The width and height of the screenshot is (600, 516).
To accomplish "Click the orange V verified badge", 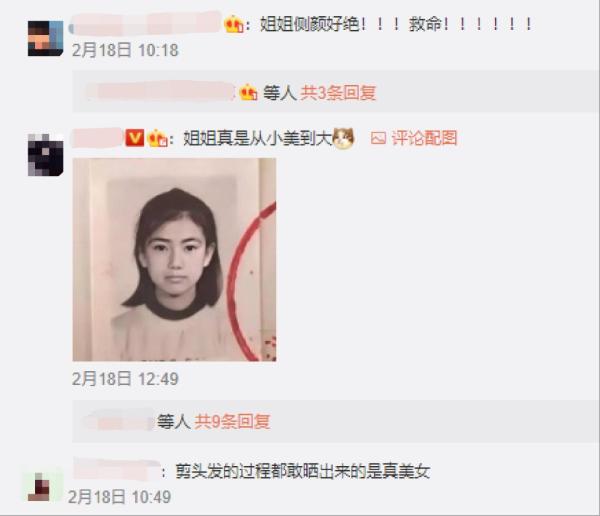I will 135,138.
